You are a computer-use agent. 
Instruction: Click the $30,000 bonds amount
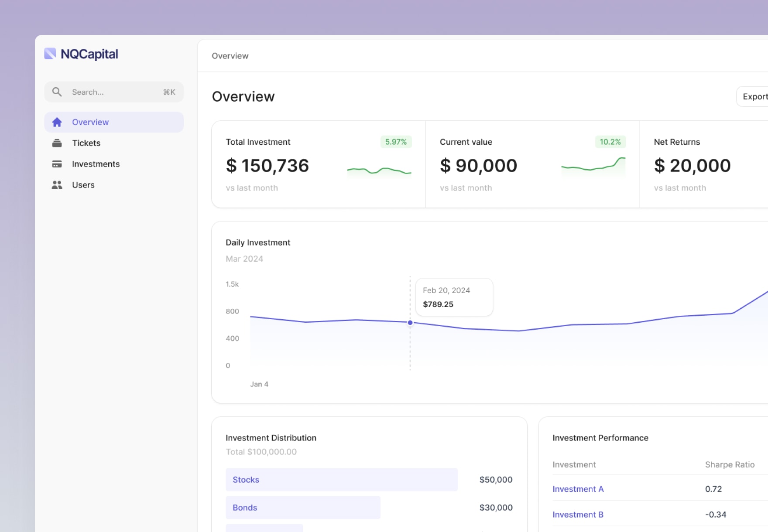[496, 508]
